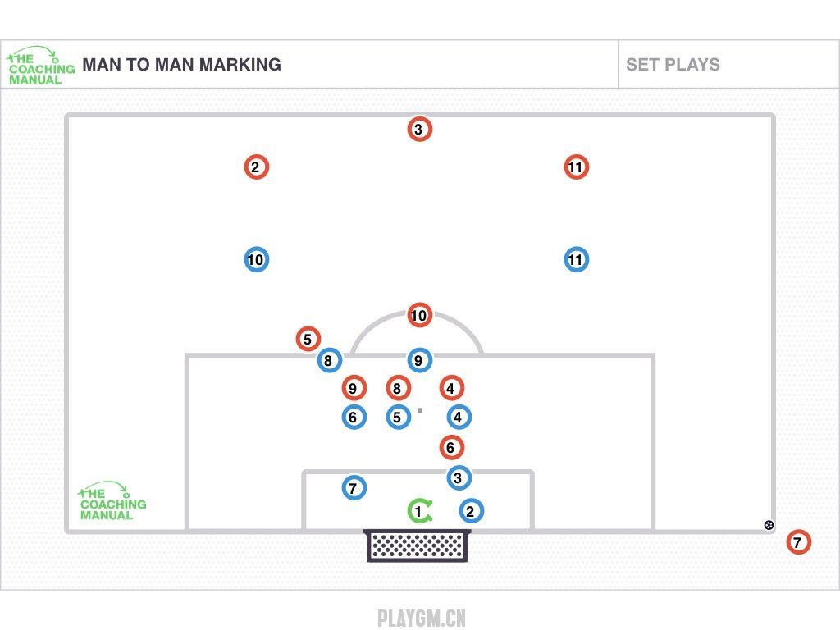The width and height of the screenshot is (840, 630).
Task: Select red player 6 near six-yard box
Action: pyautogui.click(x=451, y=447)
